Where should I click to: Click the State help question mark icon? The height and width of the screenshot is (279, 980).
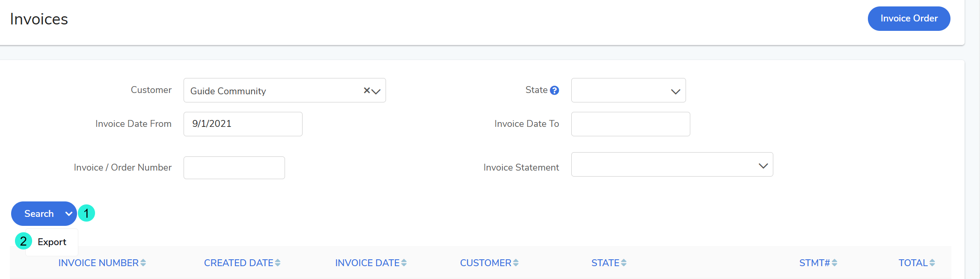tap(554, 90)
